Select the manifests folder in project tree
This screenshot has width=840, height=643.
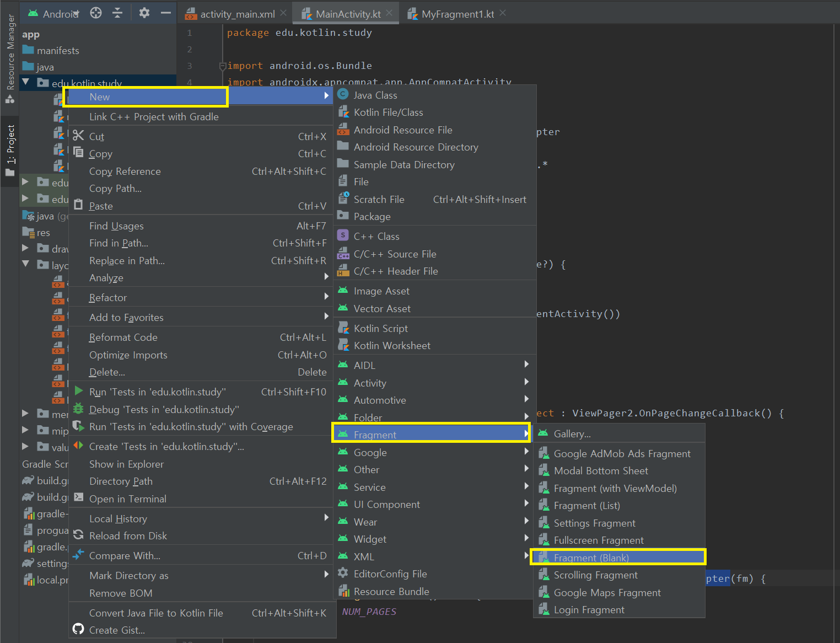tap(58, 51)
